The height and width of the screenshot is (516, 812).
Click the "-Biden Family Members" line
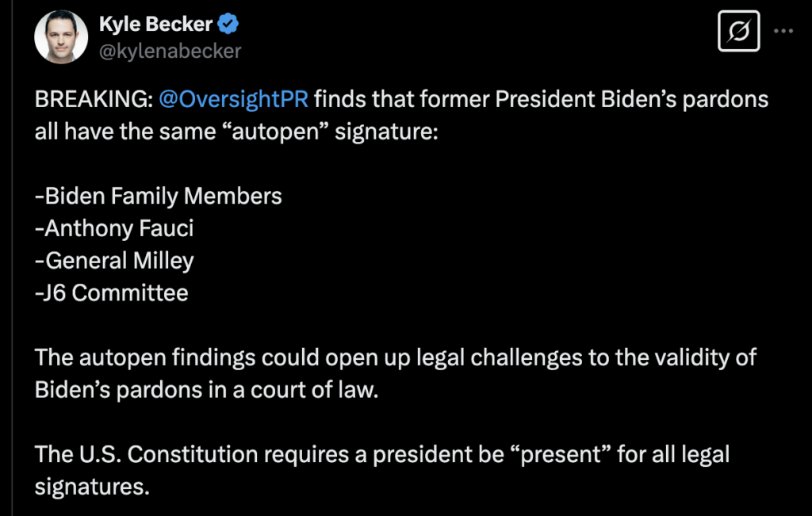click(x=159, y=196)
